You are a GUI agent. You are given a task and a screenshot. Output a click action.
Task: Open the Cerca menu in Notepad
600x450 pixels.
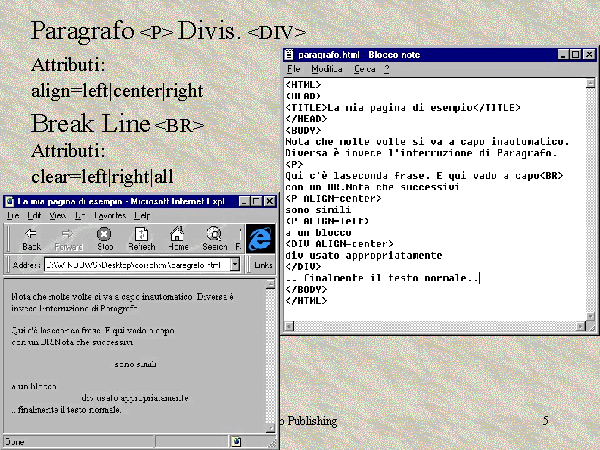click(364, 69)
